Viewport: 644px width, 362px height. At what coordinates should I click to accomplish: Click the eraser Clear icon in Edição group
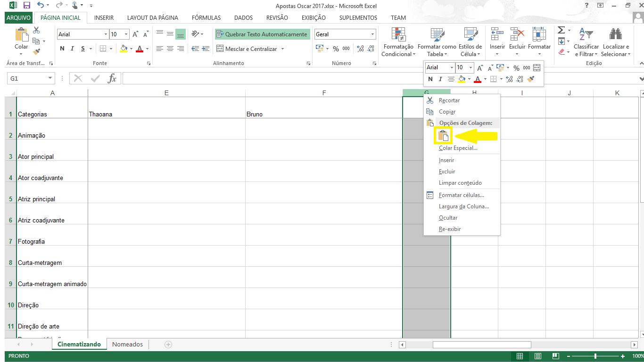pyautogui.click(x=561, y=52)
